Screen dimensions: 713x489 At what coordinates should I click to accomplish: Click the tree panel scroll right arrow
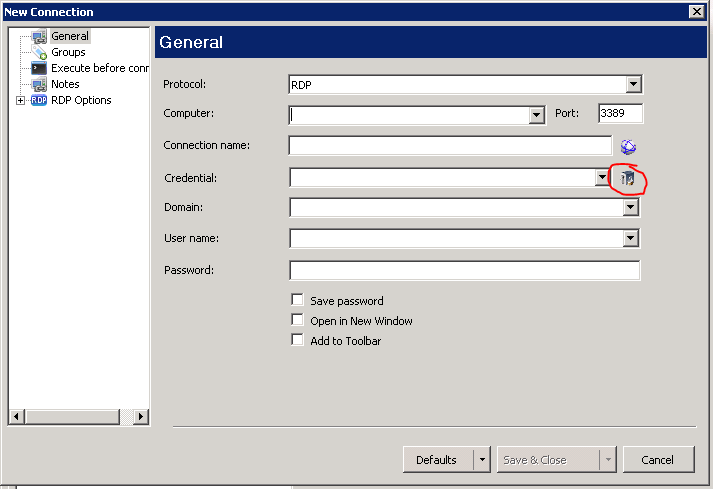click(x=141, y=416)
